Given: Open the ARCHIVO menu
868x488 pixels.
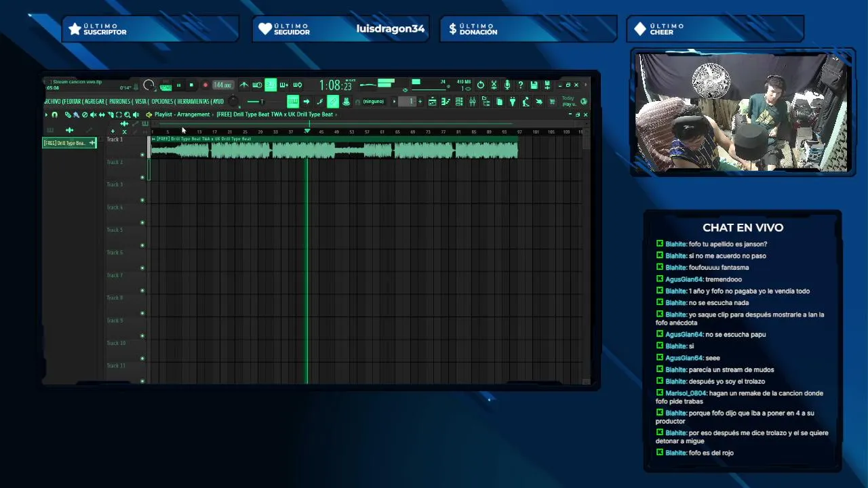Looking at the screenshot, I should (x=53, y=102).
